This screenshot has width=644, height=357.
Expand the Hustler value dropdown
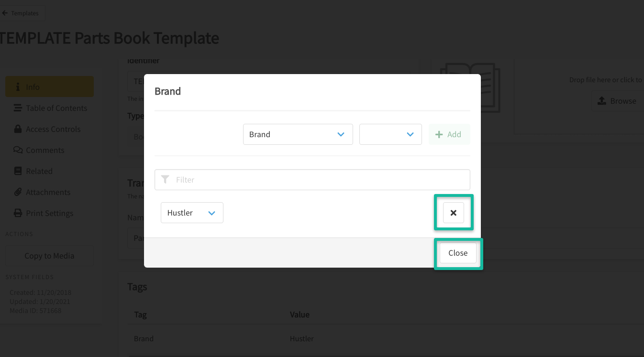coord(192,213)
